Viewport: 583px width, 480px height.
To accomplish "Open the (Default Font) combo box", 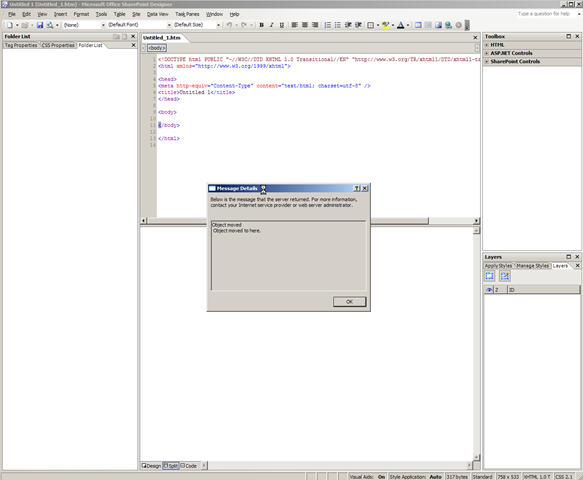I will [139, 25].
